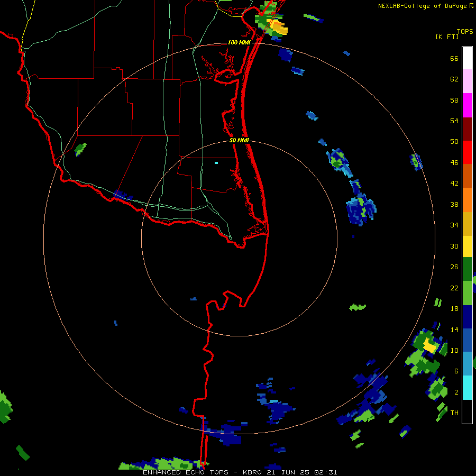This screenshot has width=476, height=476.
Task: Click the legend value 6
Action: click(x=456, y=371)
